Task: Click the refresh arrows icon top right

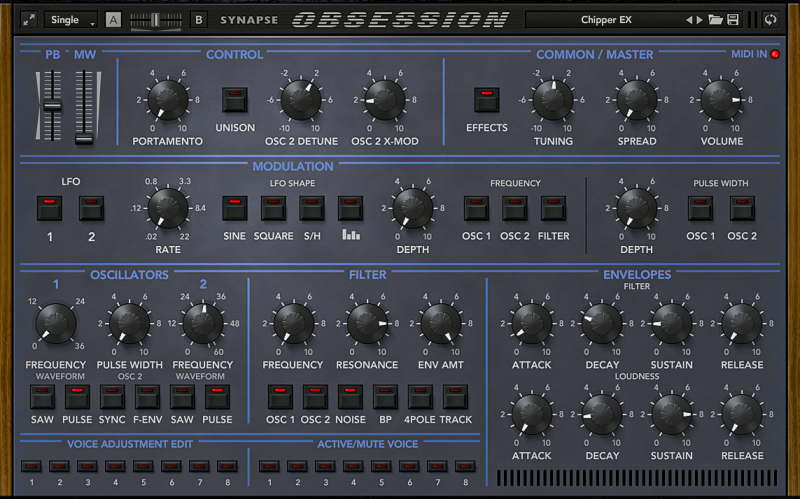Action: (x=770, y=20)
